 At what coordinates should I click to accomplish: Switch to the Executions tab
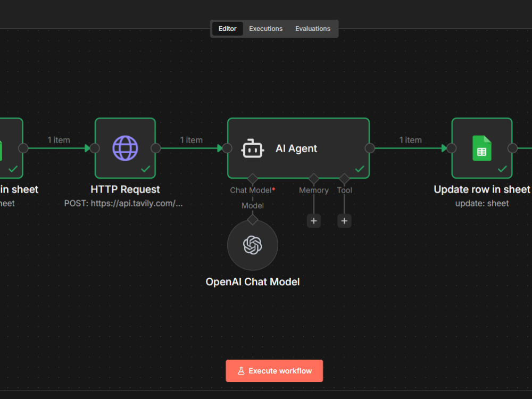(265, 29)
